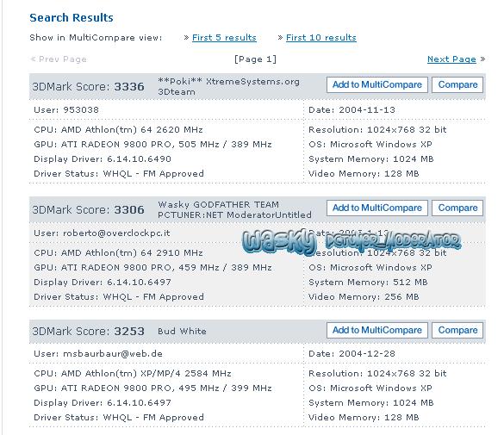The height and width of the screenshot is (435, 504).
Task: Click User: 953038
Action: pos(66,110)
